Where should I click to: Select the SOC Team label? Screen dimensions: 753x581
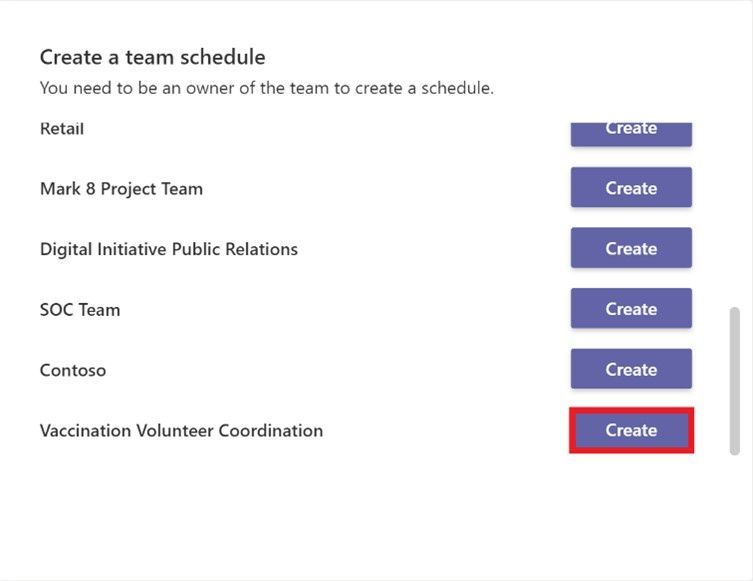[x=80, y=310]
